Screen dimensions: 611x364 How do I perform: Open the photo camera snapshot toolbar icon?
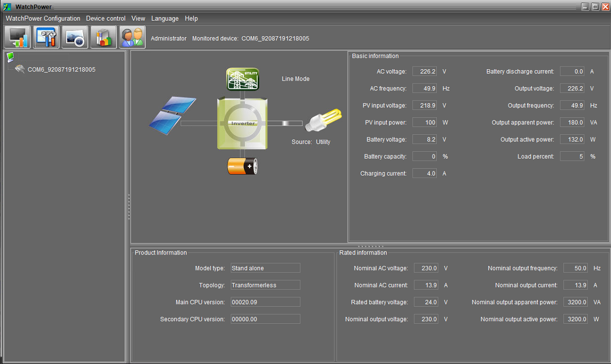click(75, 37)
